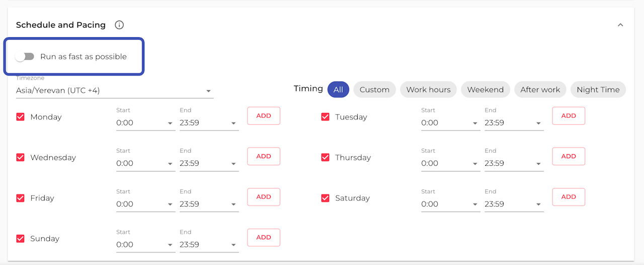Open Thursday End time dropdown
644x265 pixels.
point(514,164)
